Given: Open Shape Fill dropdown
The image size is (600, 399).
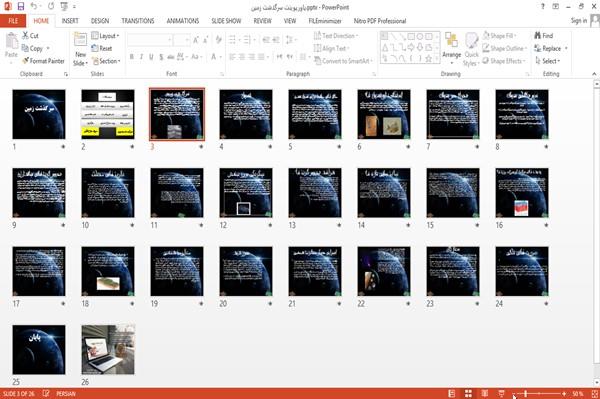Looking at the screenshot, I should (499, 36).
